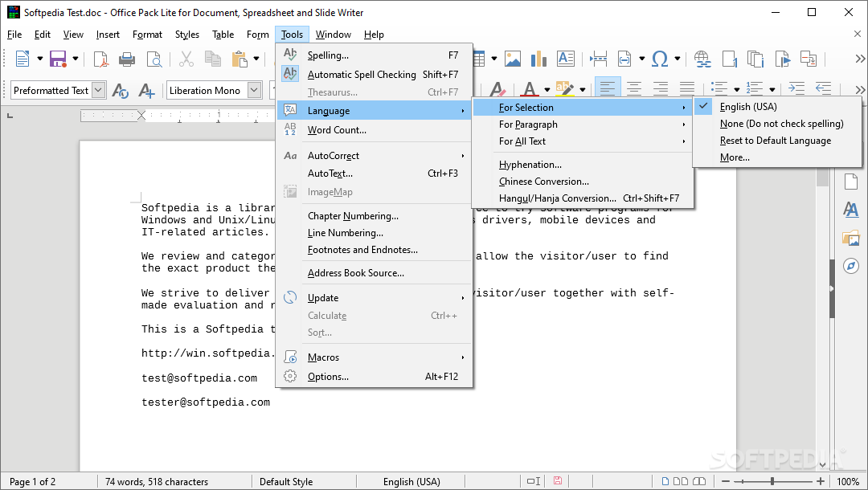Screen dimensions: 868x490
Task: Insert a chart via toolbar icon
Action: click(x=538, y=59)
